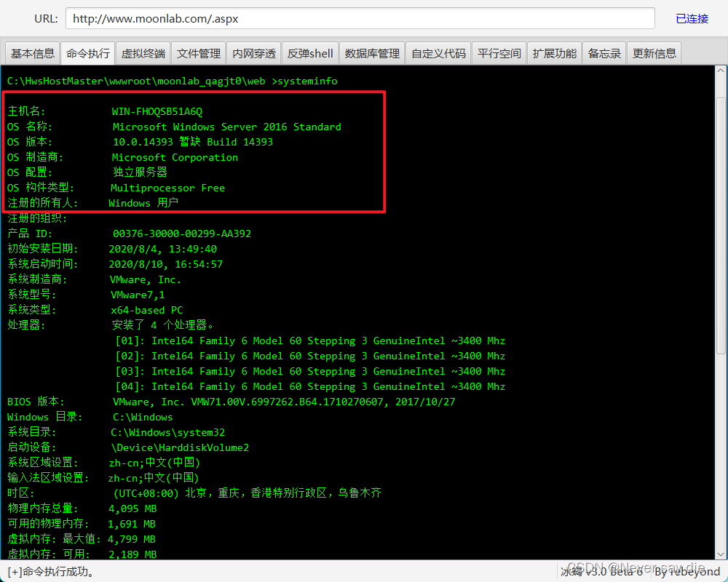Image resolution: width=728 pixels, height=582 pixels.
Task: Click 'By rebeyond' in status bar
Action: (x=687, y=572)
